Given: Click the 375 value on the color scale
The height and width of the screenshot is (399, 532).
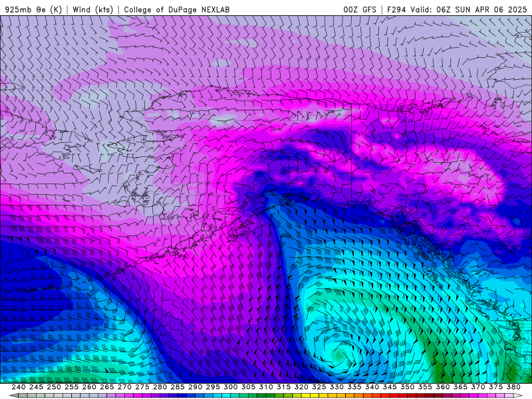Looking at the screenshot, I should (495, 387).
